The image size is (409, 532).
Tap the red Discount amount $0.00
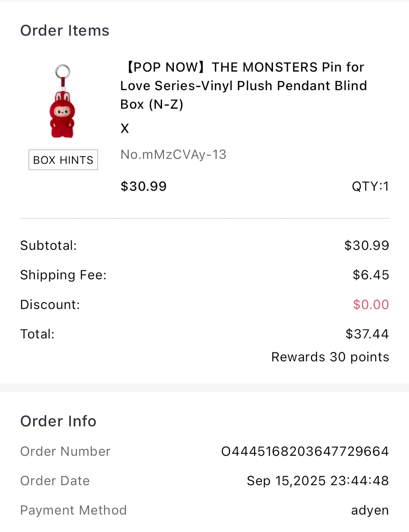371,304
